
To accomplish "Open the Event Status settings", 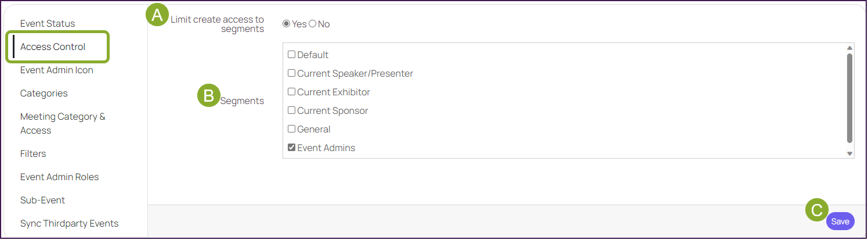I will tap(48, 24).
